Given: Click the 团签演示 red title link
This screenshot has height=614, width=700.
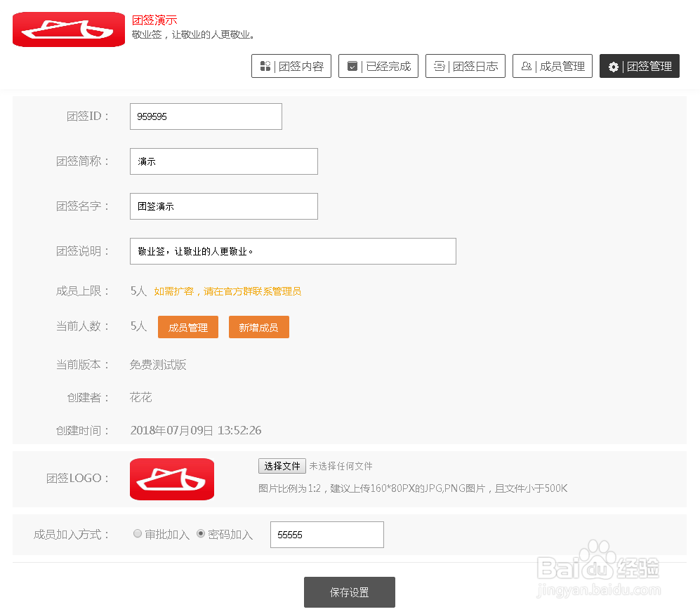Looking at the screenshot, I should tap(154, 20).
